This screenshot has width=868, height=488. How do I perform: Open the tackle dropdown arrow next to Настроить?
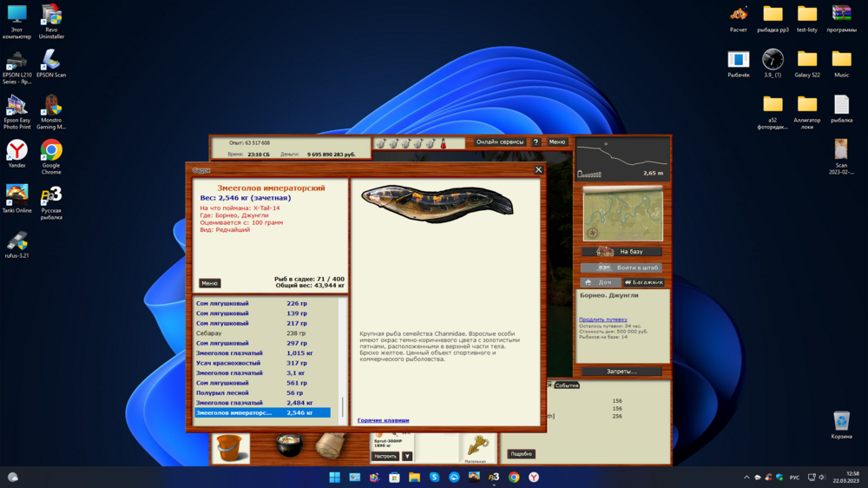407,457
